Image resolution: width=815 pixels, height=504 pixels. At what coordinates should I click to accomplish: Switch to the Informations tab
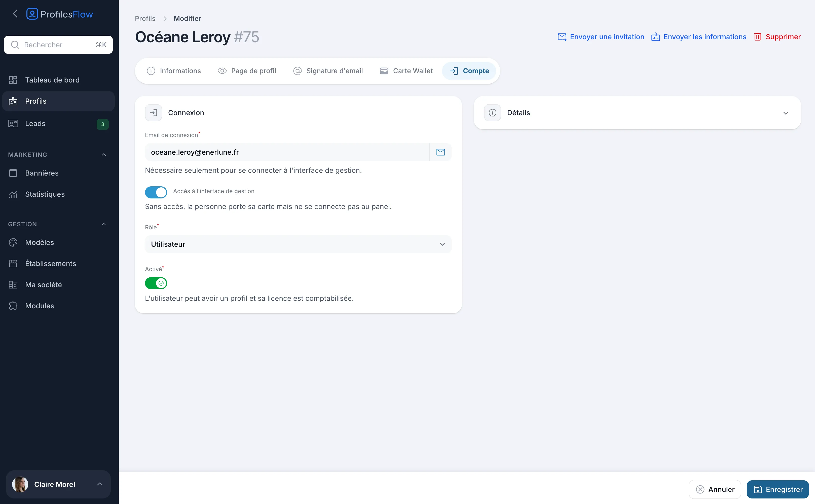pyautogui.click(x=174, y=71)
